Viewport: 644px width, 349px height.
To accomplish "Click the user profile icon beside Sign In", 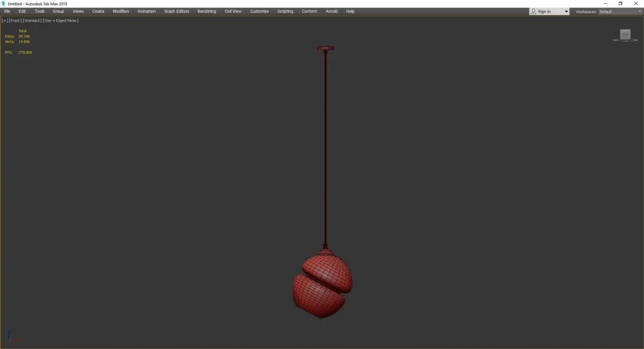I will (533, 11).
